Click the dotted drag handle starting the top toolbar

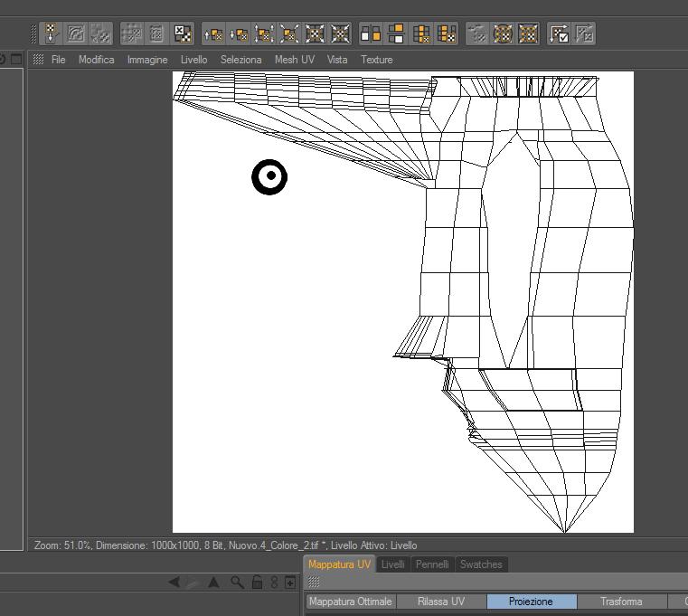33,33
